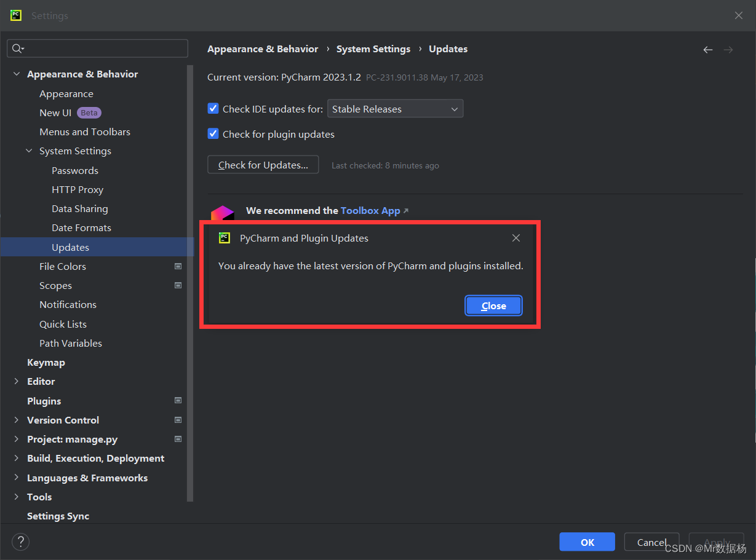Expand the Build, Execution, Deployment section
Screen dimensions: 756x560
tap(16, 458)
